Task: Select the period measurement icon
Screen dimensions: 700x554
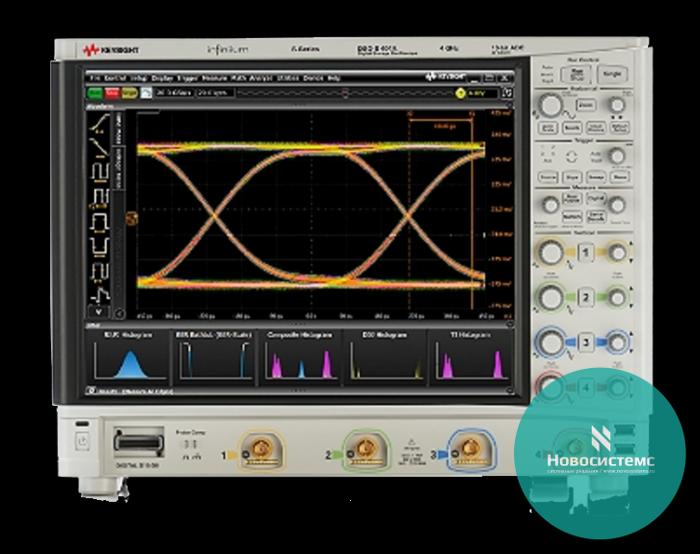Action: click(100, 172)
